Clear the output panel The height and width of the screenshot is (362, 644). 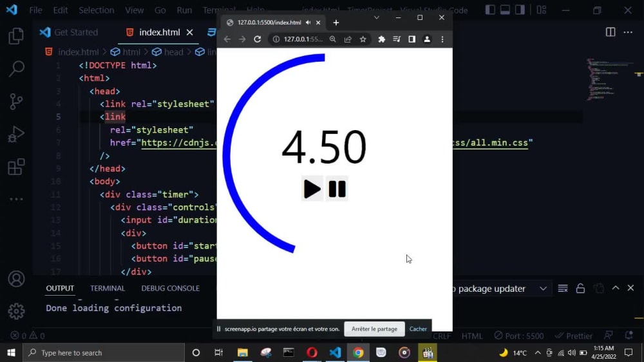[x=563, y=289]
